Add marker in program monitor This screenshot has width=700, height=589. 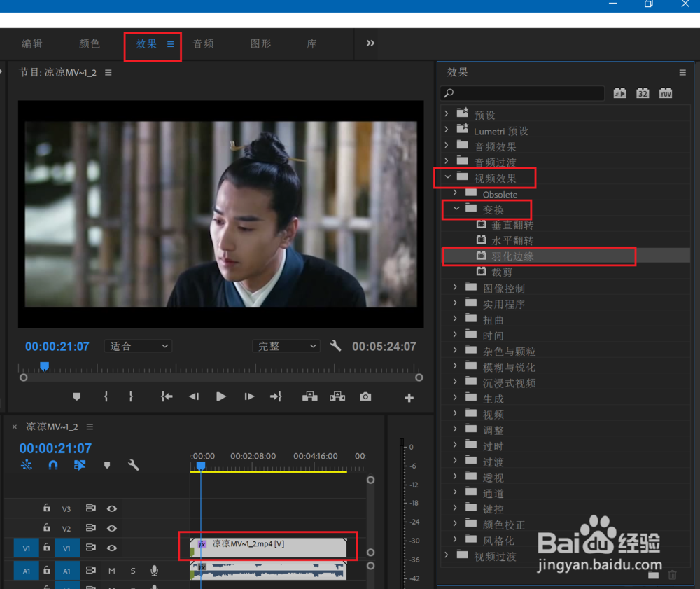click(77, 396)
